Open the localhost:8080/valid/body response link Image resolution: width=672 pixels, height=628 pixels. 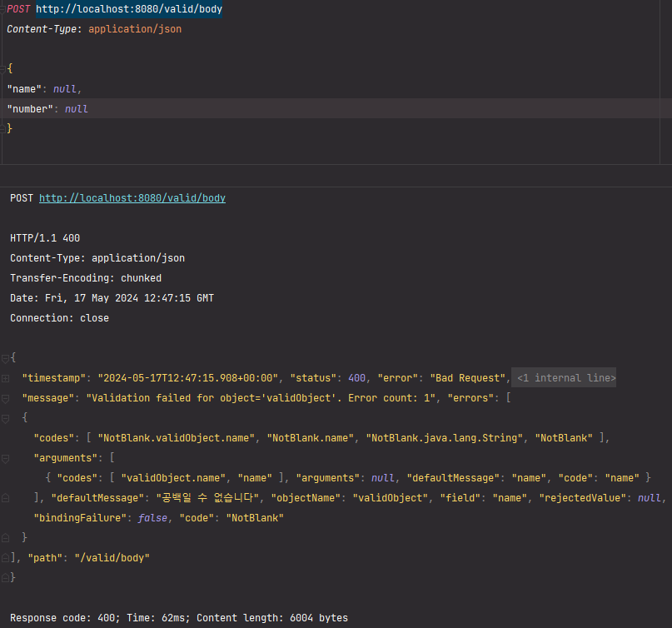[132, 198]
